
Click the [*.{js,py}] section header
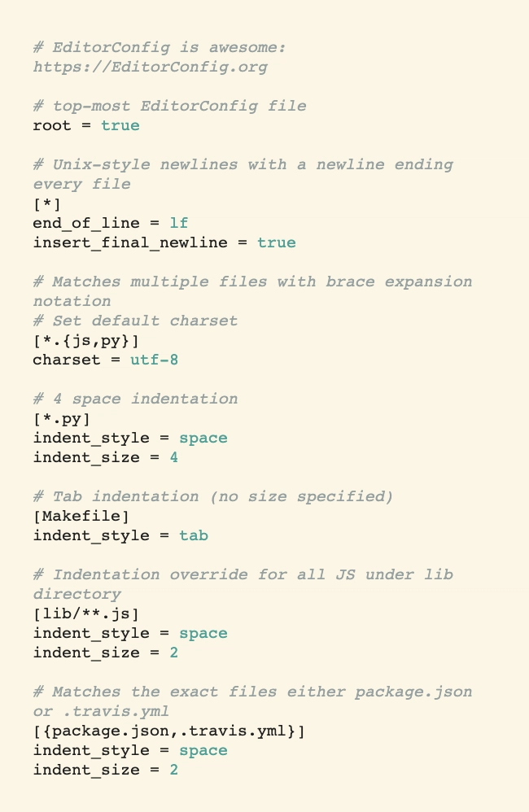(86, 341)
